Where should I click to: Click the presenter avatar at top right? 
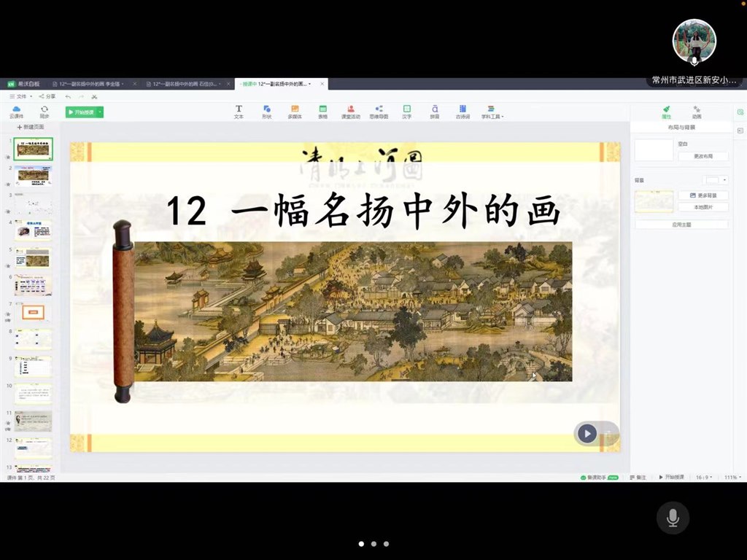tap(694, 41)
